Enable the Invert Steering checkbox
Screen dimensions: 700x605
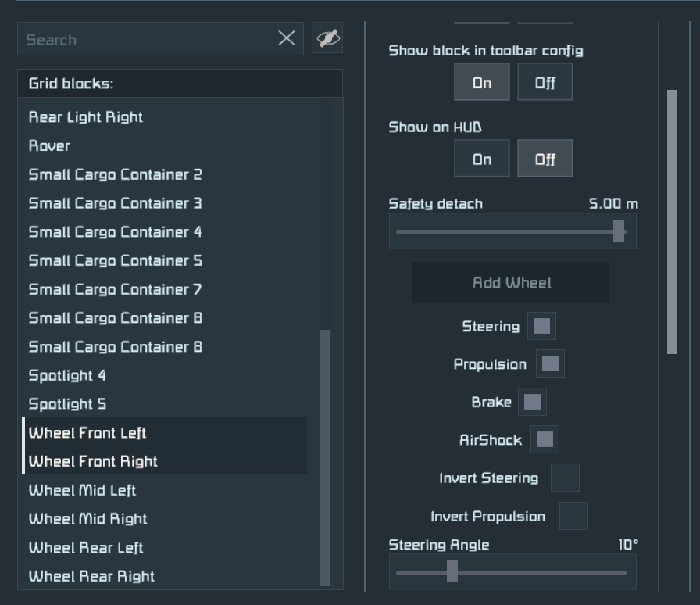point(565,478)
